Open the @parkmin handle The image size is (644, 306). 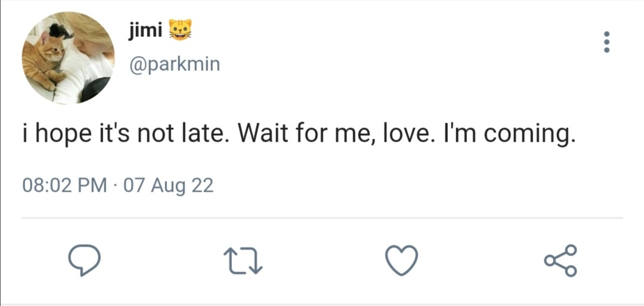point(175,65)
